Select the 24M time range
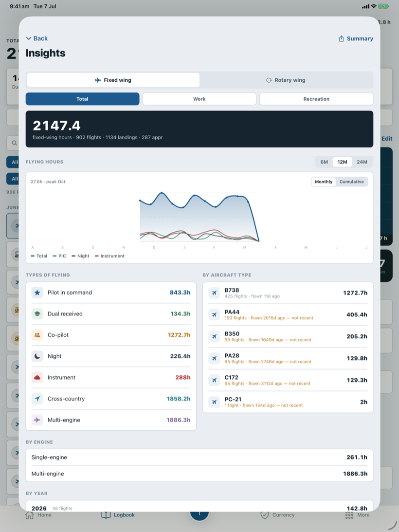This screenshot has height=532, width=399. [x=362, y=162]
